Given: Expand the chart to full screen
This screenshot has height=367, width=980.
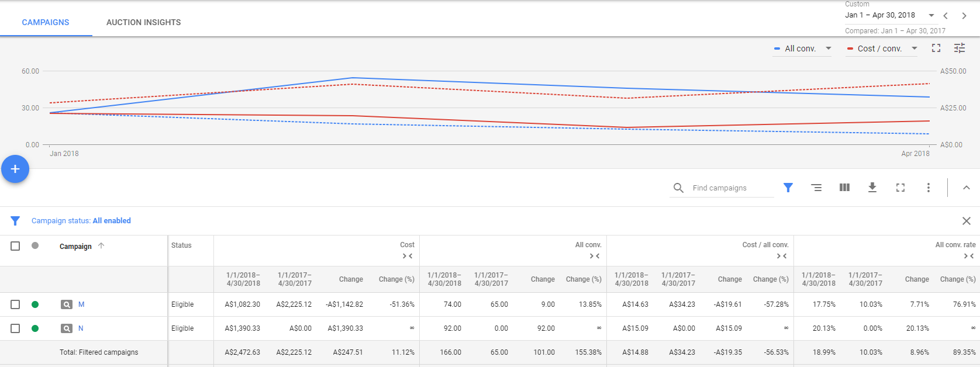Looking at the screenshot, I should [x=936, y=49].
